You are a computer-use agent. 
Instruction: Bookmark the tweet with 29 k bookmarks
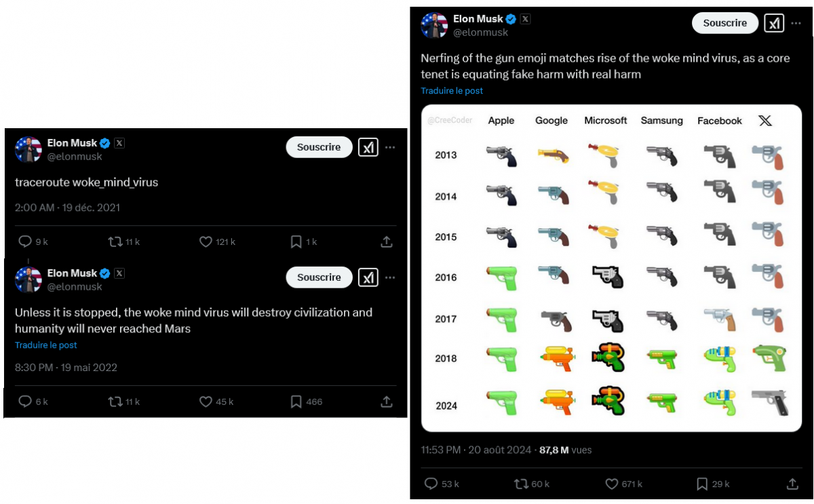click(703, 484)
